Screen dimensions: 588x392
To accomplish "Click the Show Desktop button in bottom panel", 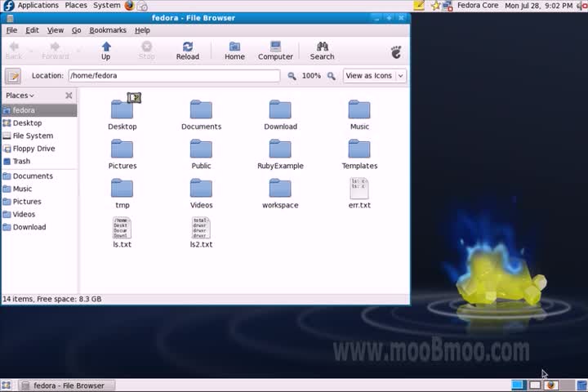I will 7,385.
